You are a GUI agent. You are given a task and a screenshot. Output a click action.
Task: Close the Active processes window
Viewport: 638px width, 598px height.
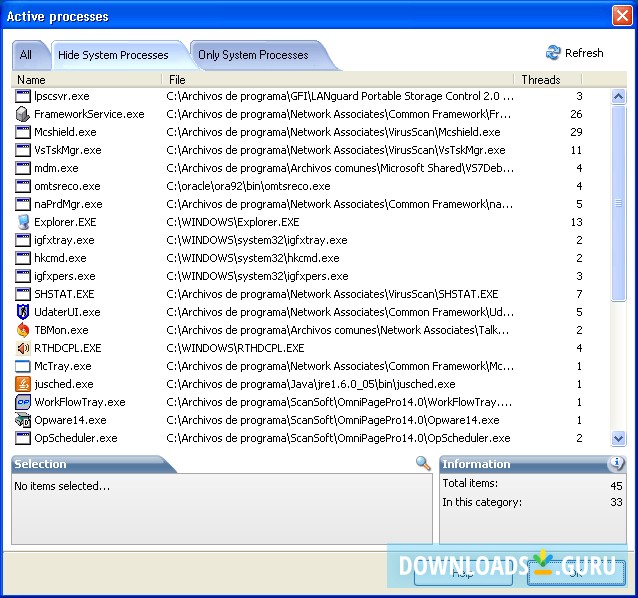pyautogui.click(x=622, y=16)
